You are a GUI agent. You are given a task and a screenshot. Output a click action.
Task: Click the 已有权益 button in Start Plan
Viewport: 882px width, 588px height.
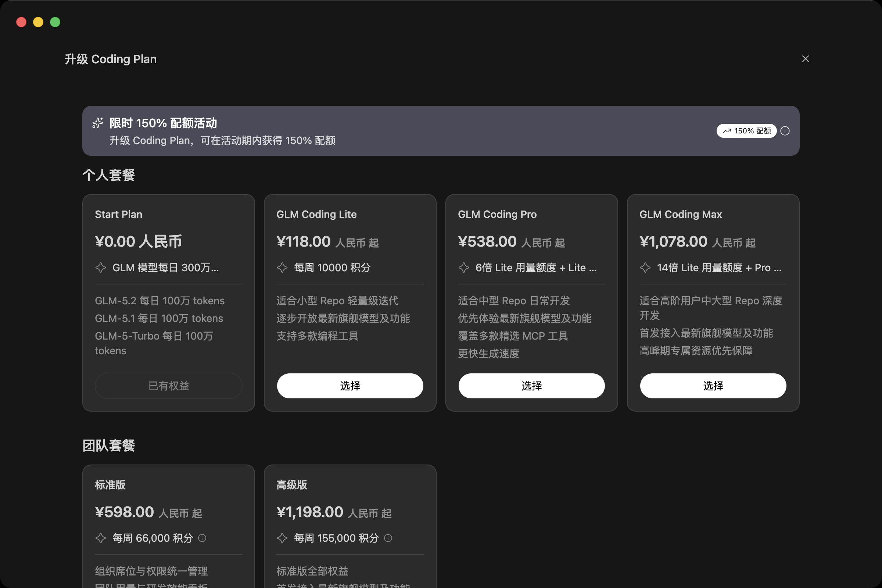169,386
